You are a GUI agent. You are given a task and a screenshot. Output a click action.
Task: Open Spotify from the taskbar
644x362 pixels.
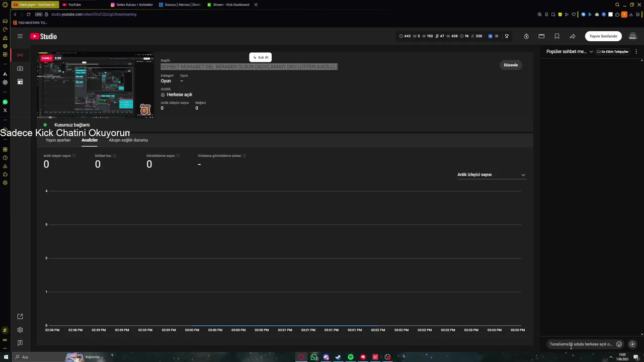click(x=351, y=357)
